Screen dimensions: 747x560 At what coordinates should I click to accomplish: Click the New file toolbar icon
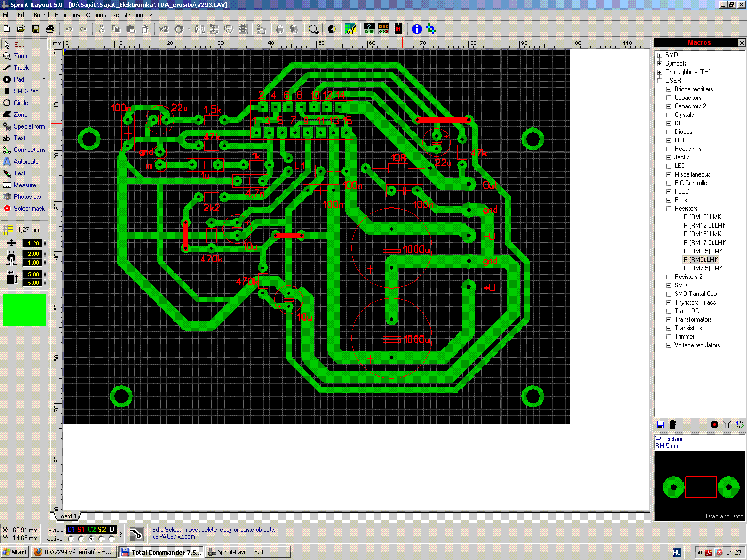tap(7, 29)
